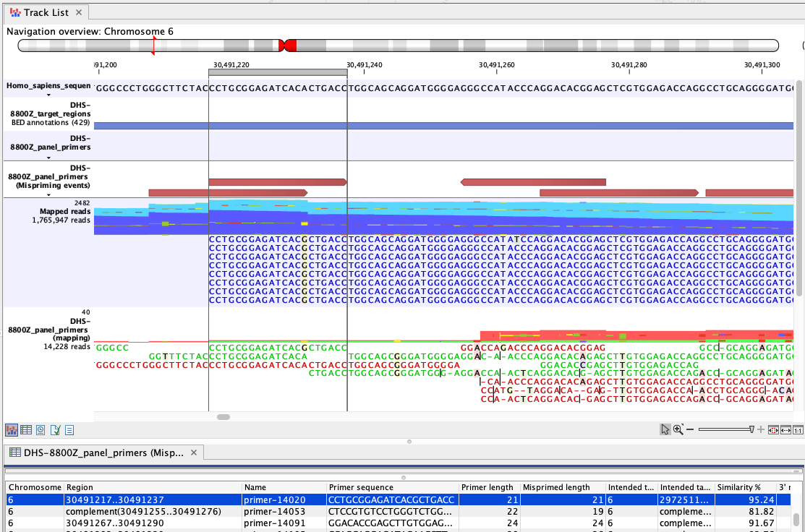
Task: Close the DHS-8800Z_panel_primers table tab
Action: pos(193,452)
